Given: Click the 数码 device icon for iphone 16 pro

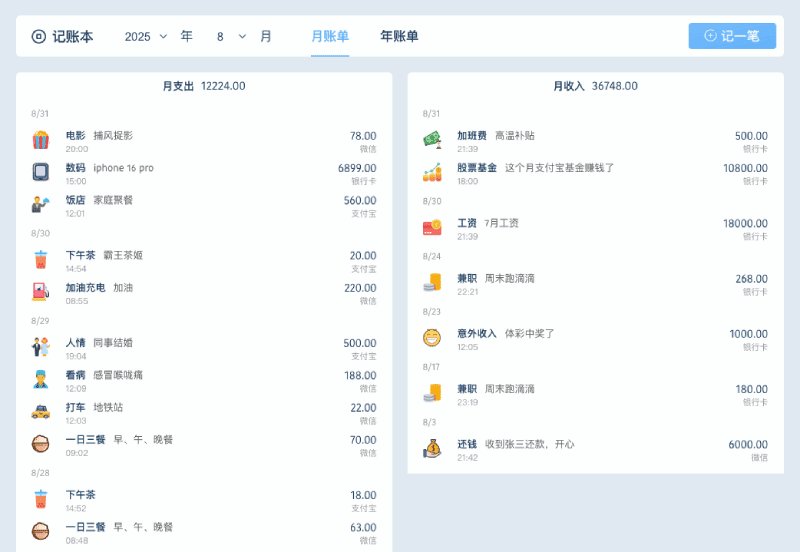Looking at the screenshot, I should 40,173.
